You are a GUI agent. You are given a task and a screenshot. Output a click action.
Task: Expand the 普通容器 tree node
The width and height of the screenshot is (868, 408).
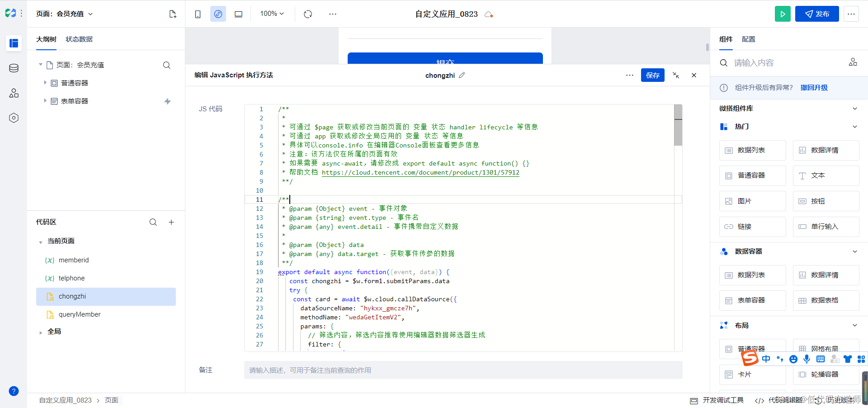tap(45, 83)
